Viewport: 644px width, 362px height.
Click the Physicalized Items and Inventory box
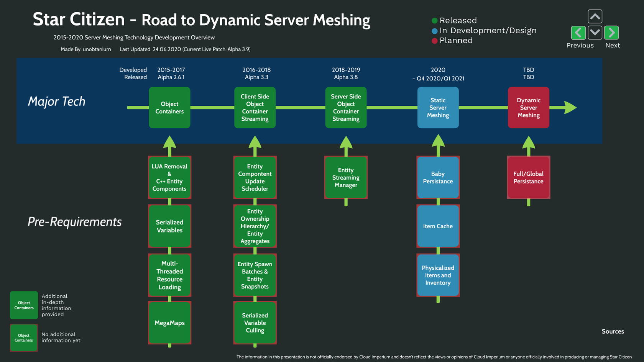[438, 275]
